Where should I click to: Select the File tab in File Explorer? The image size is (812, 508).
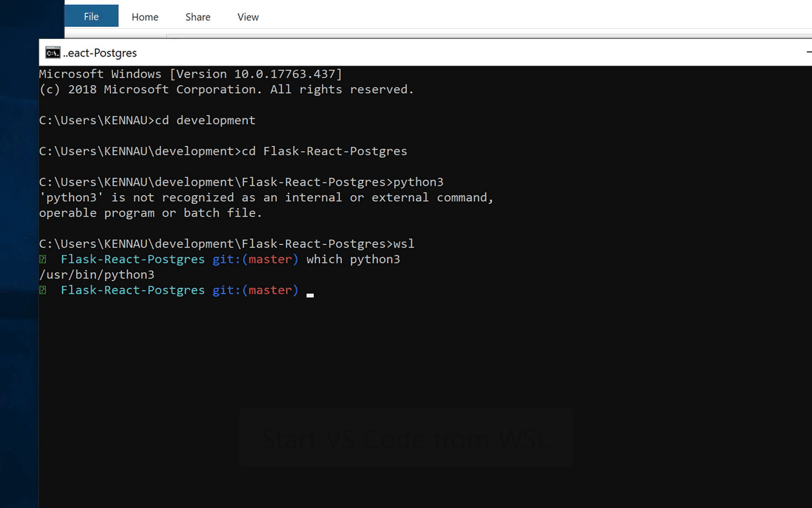(91, 16)
